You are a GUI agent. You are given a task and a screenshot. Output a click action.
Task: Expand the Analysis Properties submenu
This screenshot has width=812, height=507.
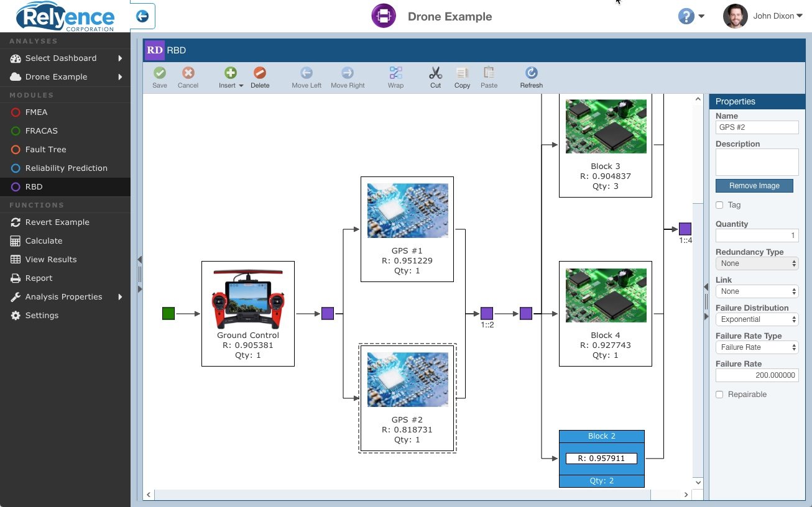pos(63,296)
